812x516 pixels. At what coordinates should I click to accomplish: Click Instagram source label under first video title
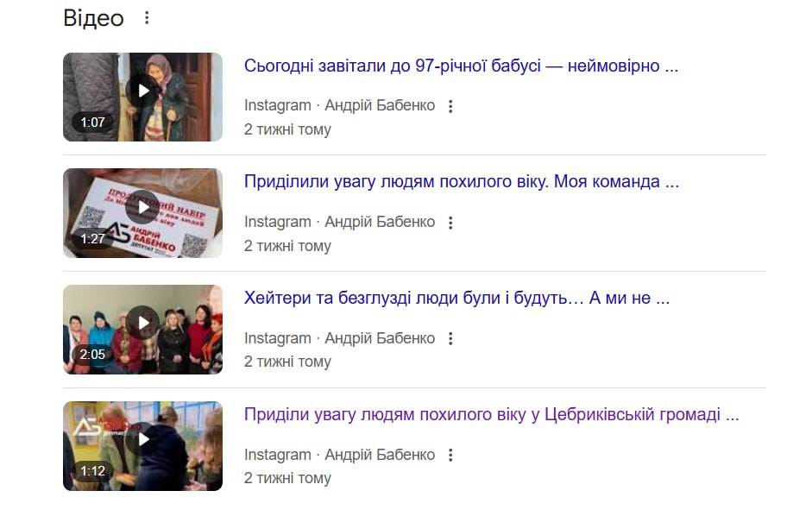[278, 105]
